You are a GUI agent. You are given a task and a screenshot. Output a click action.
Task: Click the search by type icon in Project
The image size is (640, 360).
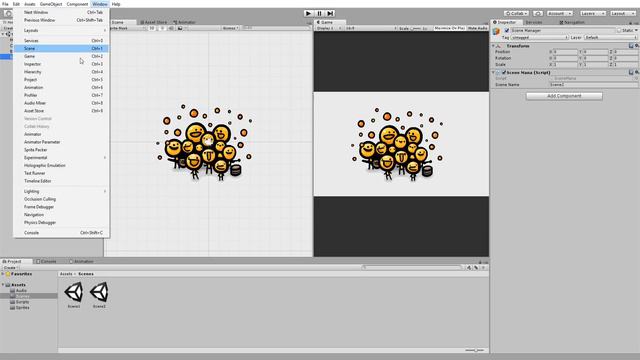coord(469,268)
